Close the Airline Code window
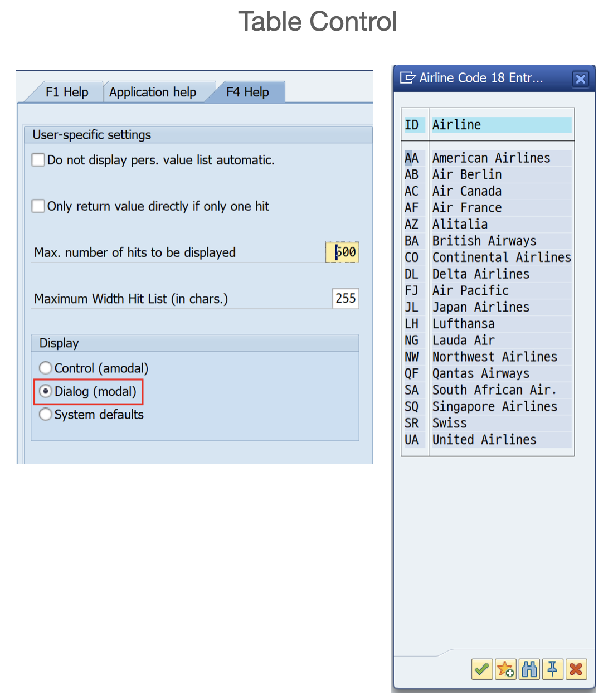613x700 pixels. [x=580, y=79]
